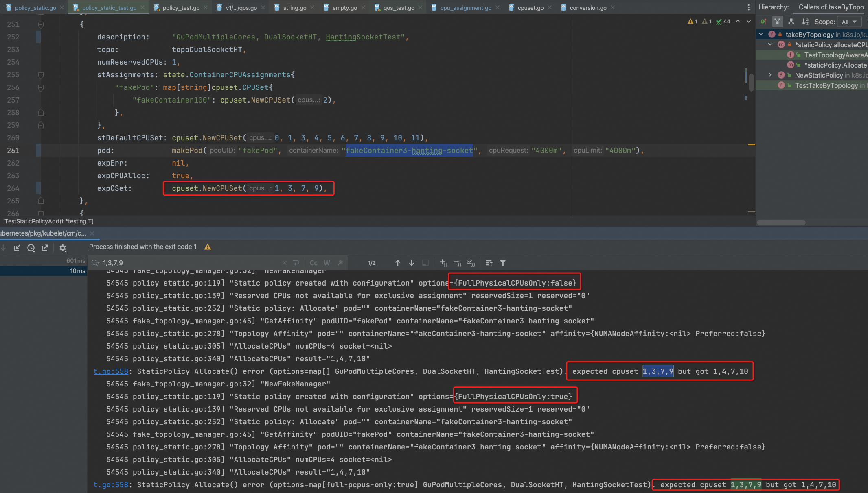Switch to policy_static.go tab
Image resolution: width=868 pixels, height=493 pixels.
coord(35,7)
